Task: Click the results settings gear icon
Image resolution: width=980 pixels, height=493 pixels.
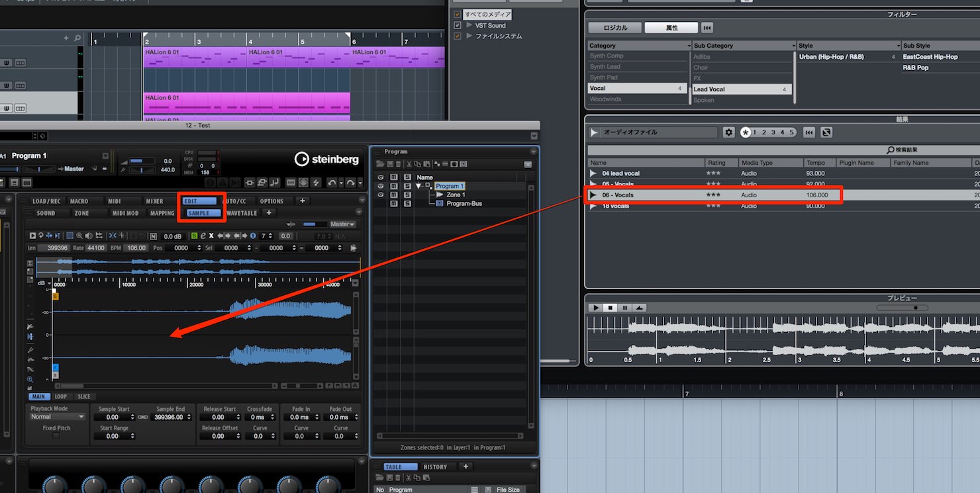Action: point(729,132)
